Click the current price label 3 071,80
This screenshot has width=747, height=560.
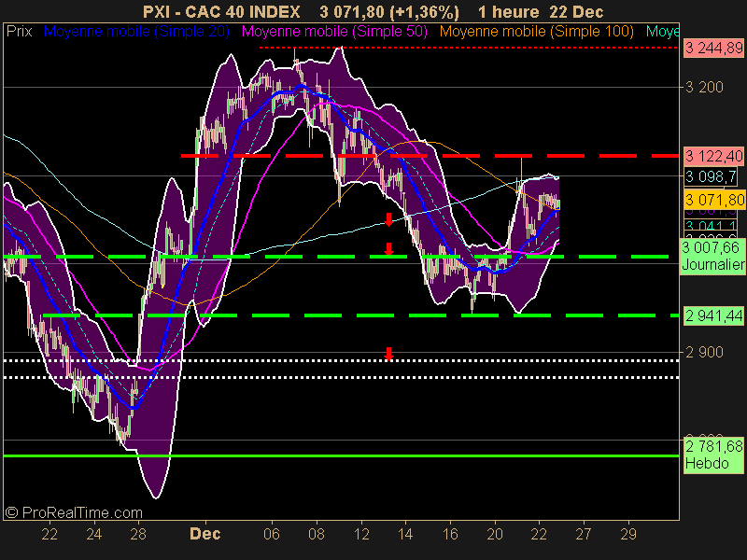(x=714, y=200)
